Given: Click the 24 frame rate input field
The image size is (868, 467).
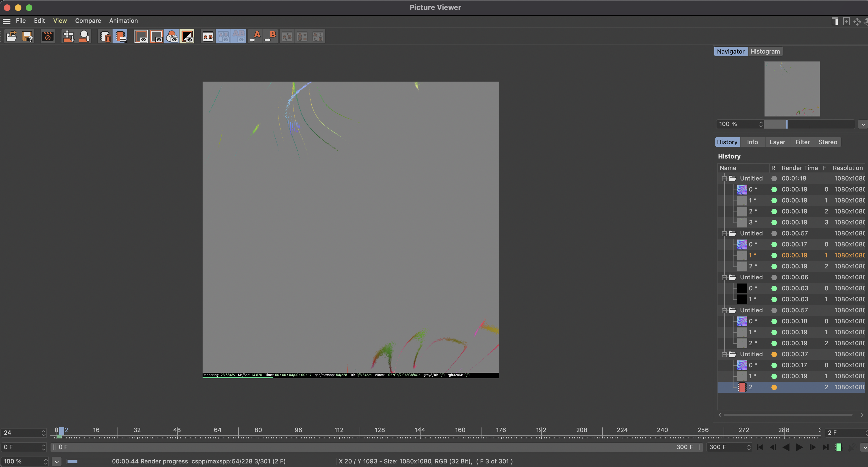Looking at the screenshot, I should (24, 433).
